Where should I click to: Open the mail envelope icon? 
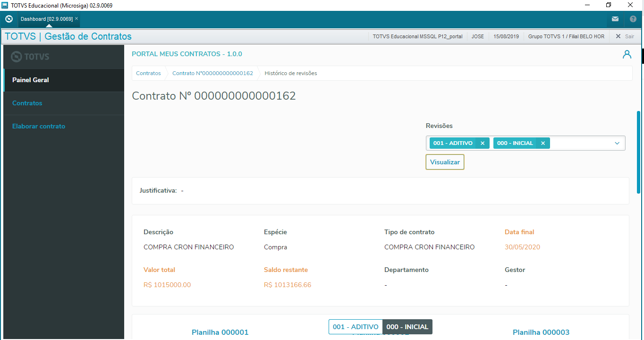pyautogui.click(x=615, y=19)
